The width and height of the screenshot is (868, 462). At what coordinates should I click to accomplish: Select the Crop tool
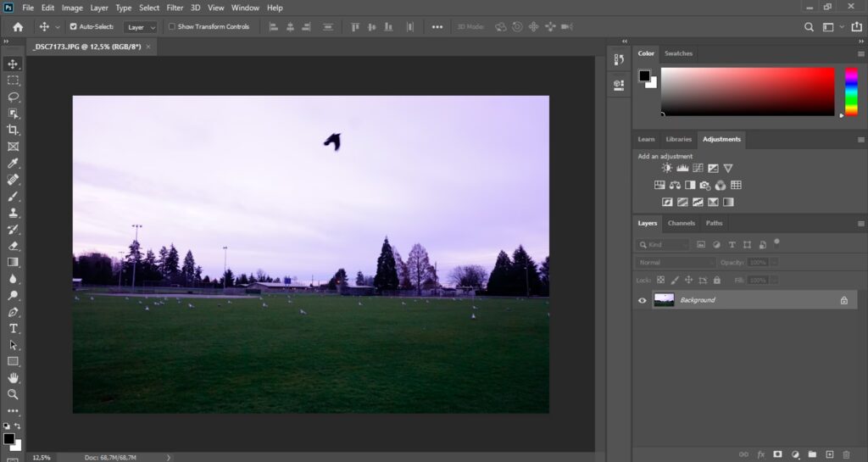(13, 130)
